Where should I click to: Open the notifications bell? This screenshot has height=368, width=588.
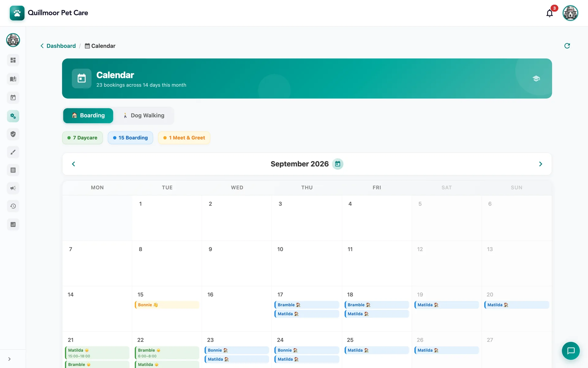click(x=549, y=13)
